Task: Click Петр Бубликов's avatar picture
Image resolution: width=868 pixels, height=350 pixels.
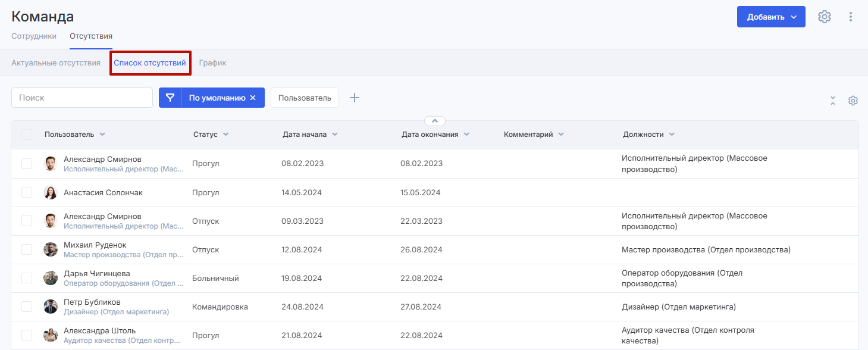Action: (51, 307)
